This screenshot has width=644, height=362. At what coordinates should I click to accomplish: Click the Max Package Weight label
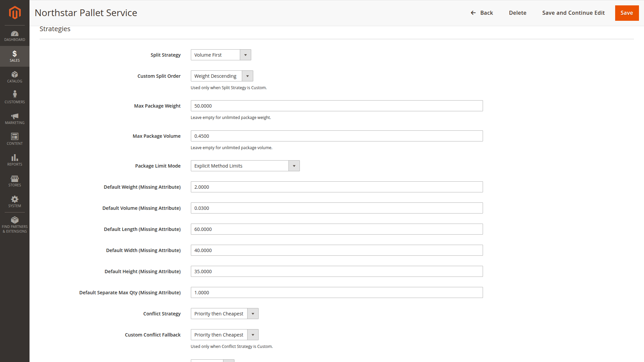157,106
